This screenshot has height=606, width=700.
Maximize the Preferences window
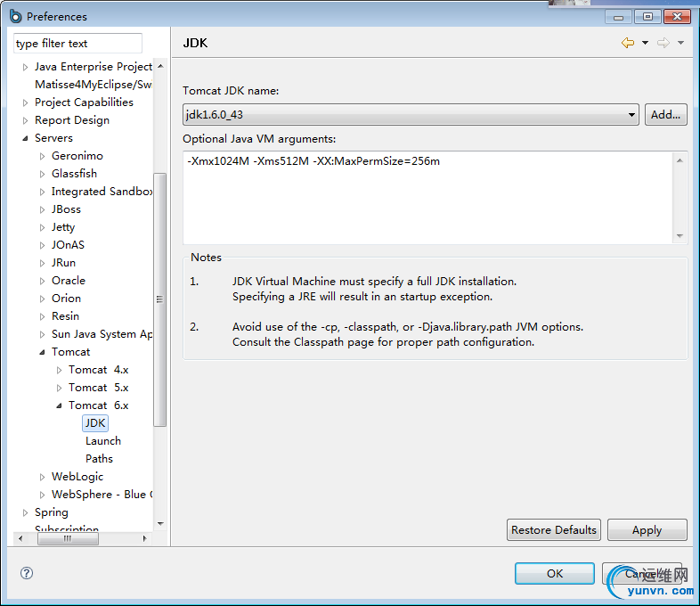(647, 17)
